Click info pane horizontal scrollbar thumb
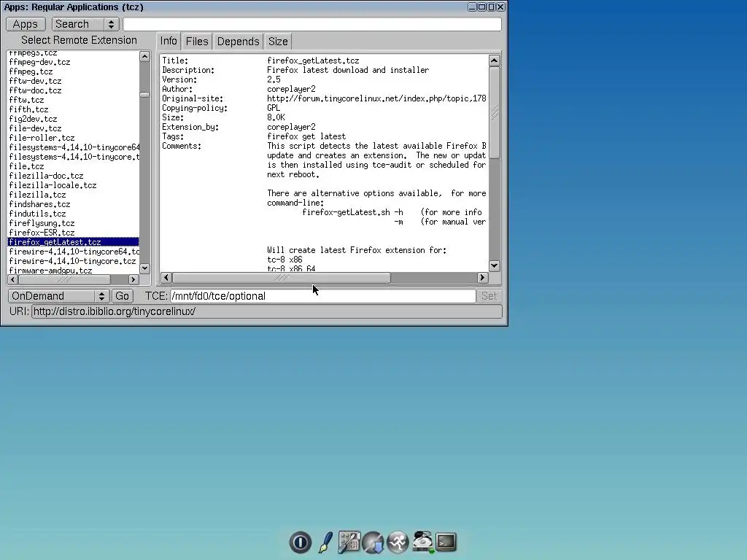 [x=281, y=277]
